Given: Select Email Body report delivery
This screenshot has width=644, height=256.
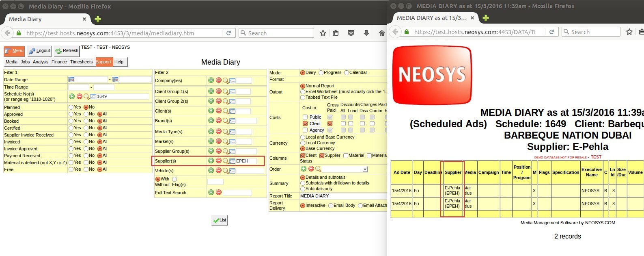Looking at the screenshot, I should 331,206.
